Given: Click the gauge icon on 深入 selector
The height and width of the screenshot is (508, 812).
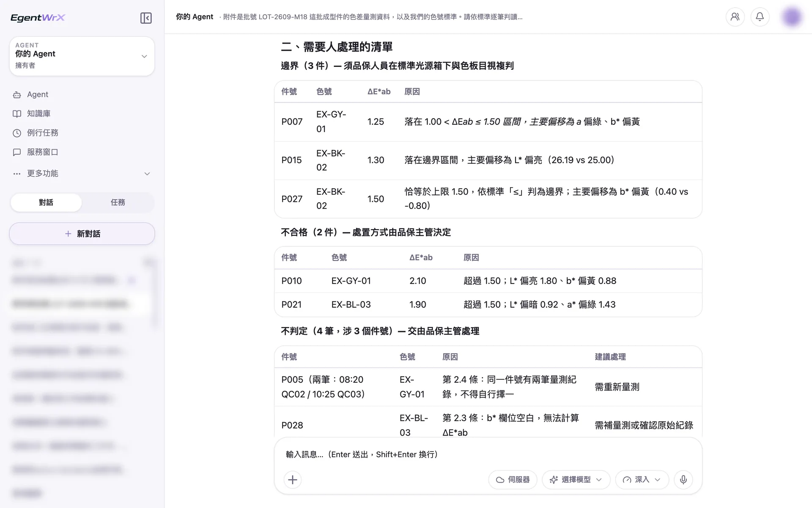Looking at the screenshot, I should pos(627,480).
